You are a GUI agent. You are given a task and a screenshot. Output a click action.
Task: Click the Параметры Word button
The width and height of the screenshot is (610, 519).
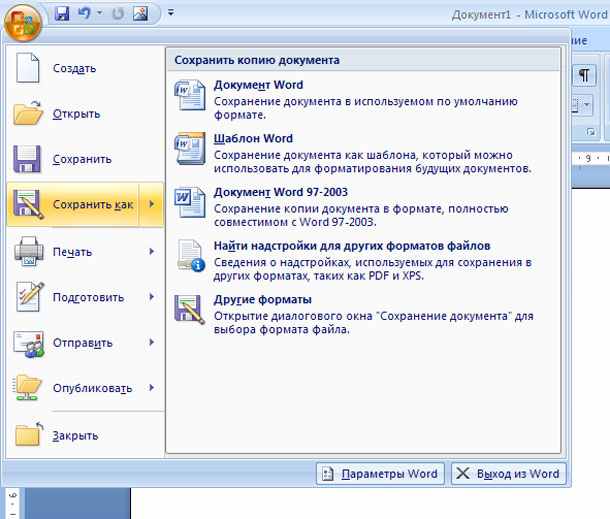pyautogui.click(x=380, y=473)
